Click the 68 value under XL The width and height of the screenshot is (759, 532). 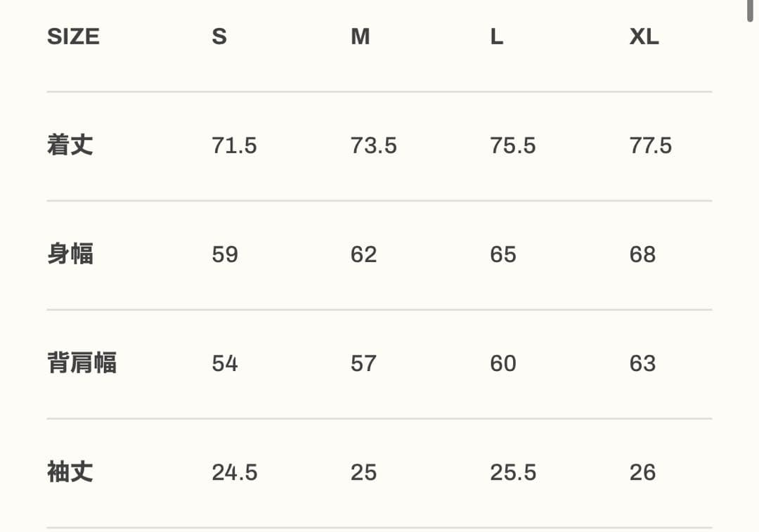click(642, 254)
